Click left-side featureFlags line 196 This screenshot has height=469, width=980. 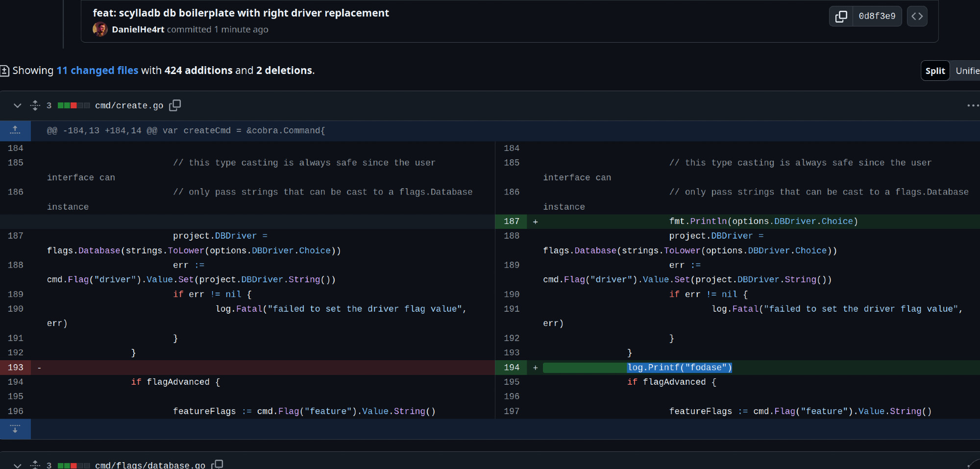[x=304, y=411]
